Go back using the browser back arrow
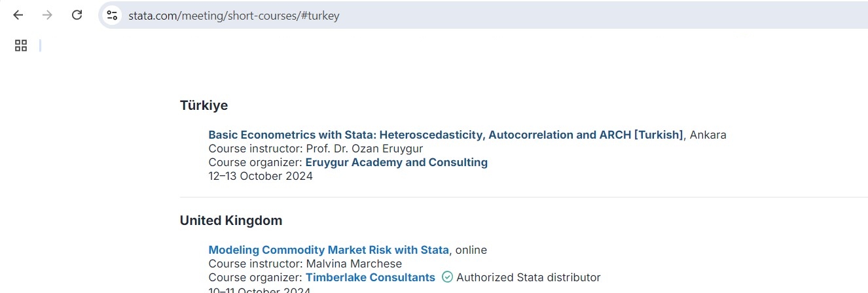 tap(18, 15)
